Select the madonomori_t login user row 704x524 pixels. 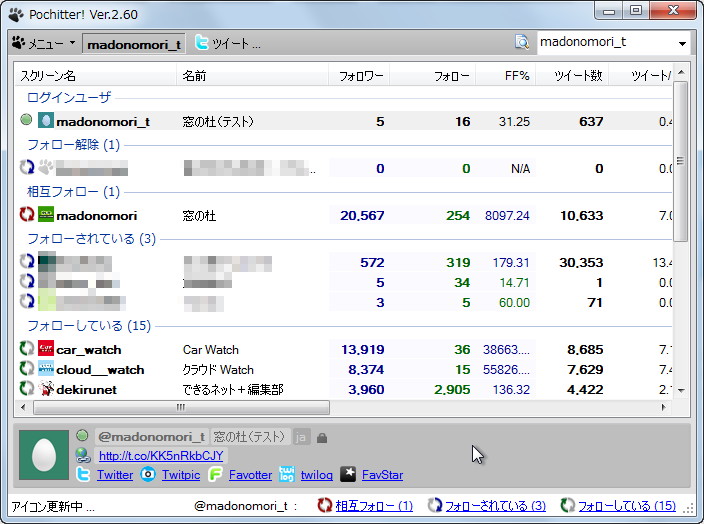pyautogui.click(x=343, y=121)
